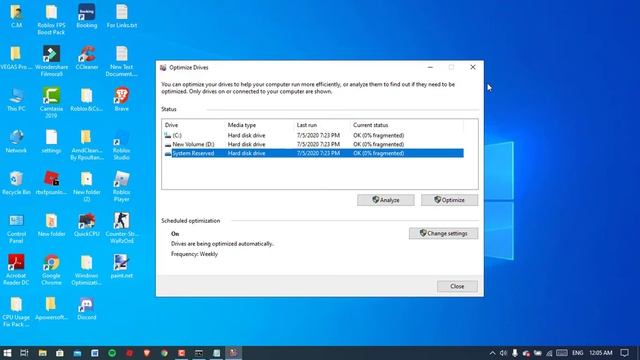Image resolution: width=640 pixels, height=360 pixels.
Task: Open the volume control in system tray
Action: [x=504, y=353]
